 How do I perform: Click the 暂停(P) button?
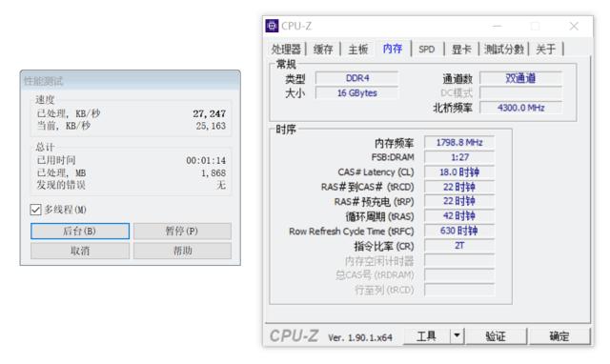coord(182,231)
